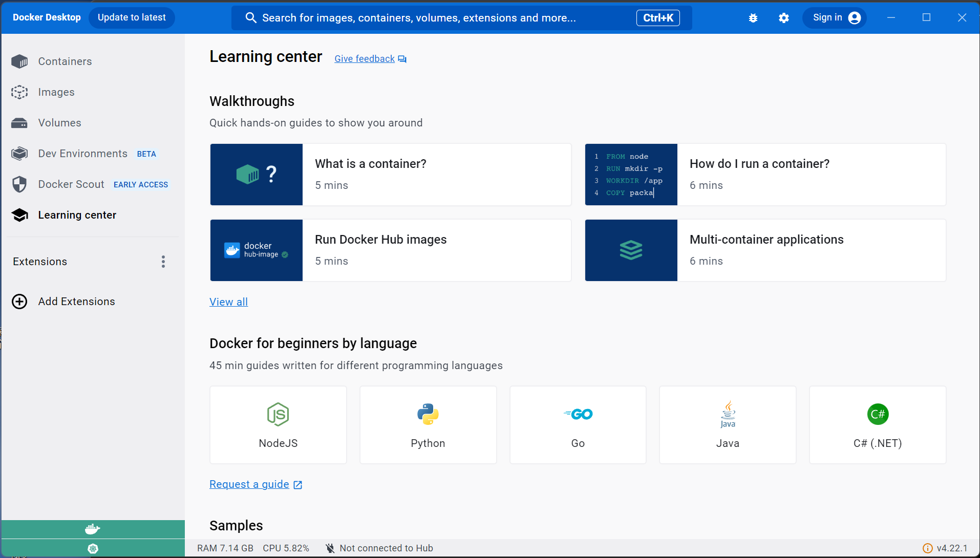The height and width of the screenshot is (558, 980).
Task: Select the Docker Scout shield icon
Action: pos(19,184)
